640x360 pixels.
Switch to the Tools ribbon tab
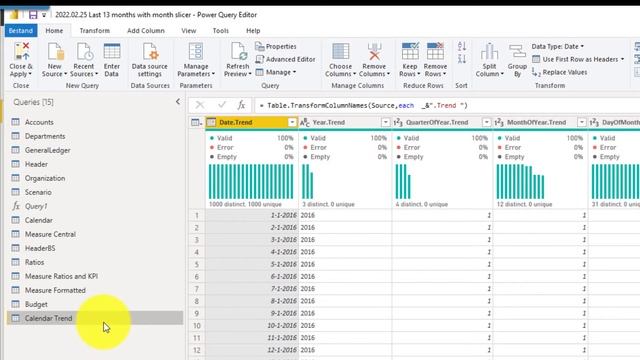point(220,31)
